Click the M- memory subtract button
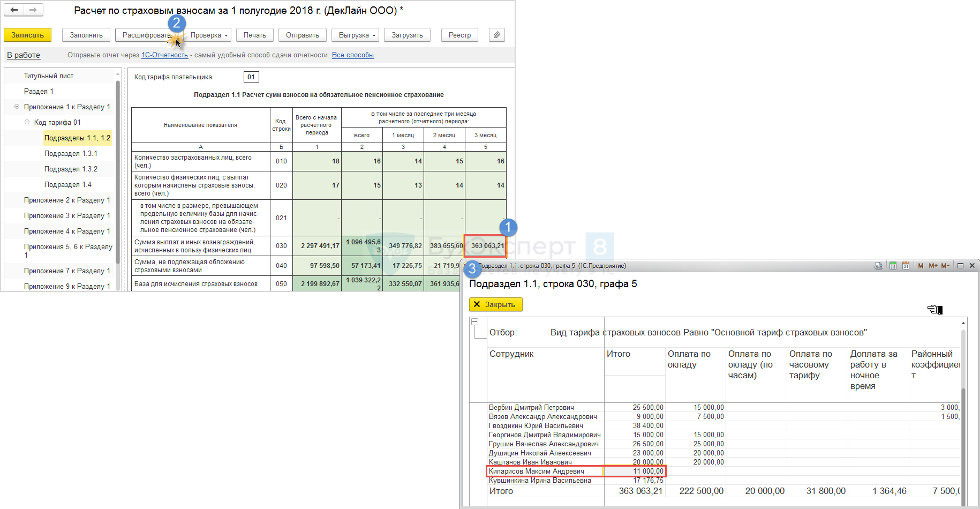 (945, 266)
